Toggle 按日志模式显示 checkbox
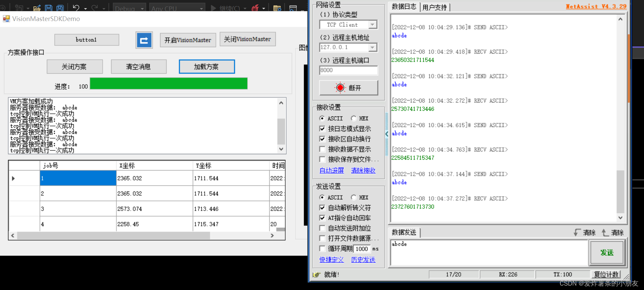The height and width of the screenshot is (290, 644). pos(322,129)
